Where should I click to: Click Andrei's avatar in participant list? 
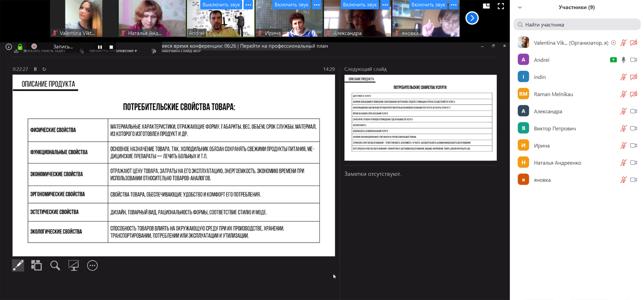pos(523,60)
